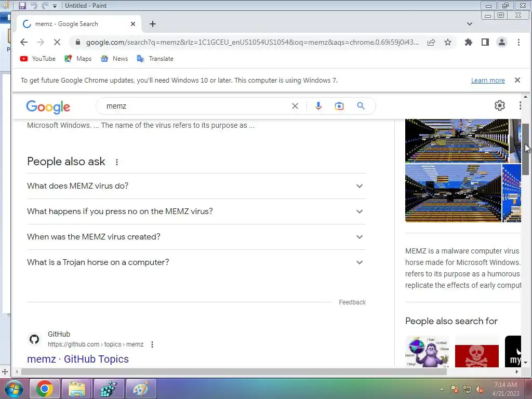Open the Chrome profile avatar

tap(502, 42)
